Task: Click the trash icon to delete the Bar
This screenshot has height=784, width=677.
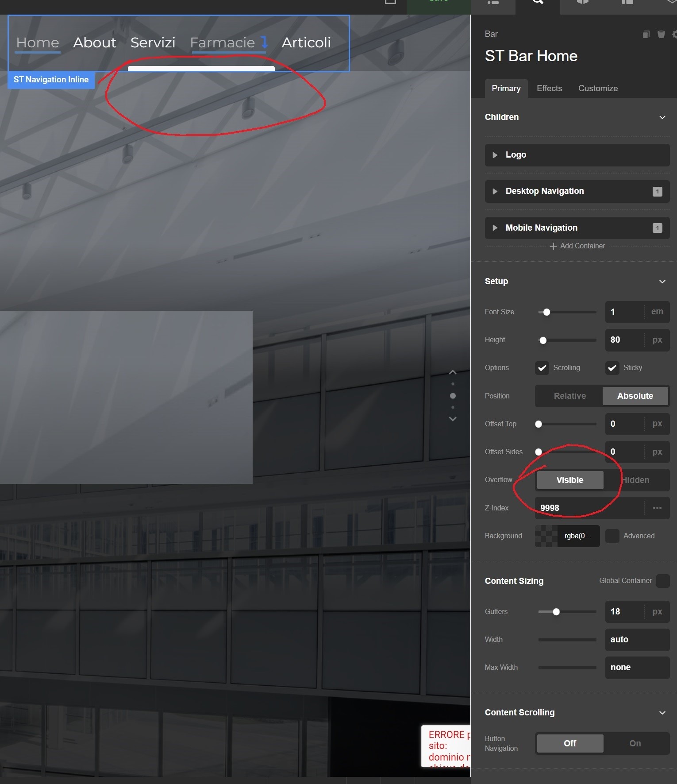Action: click(661, 35)
